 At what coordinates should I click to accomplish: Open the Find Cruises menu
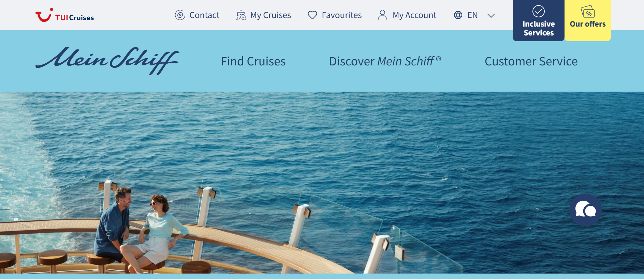click(x=253, y=61)
